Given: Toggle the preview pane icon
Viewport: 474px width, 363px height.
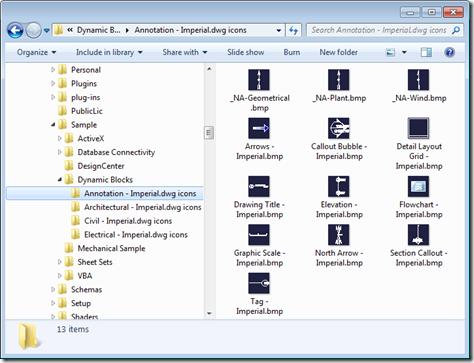Looking at the screenshot, I should click(426, 52).
